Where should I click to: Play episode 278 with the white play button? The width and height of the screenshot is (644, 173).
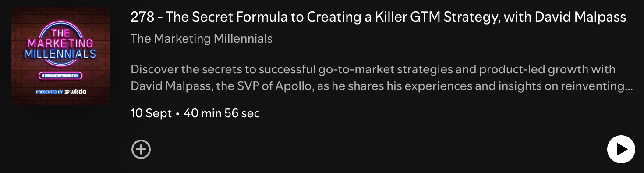coord(621,149)
